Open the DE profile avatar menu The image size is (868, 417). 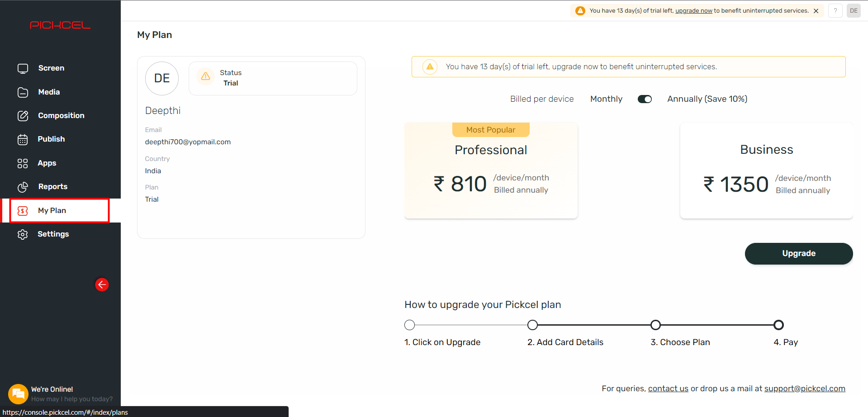(x=854, y=10)
